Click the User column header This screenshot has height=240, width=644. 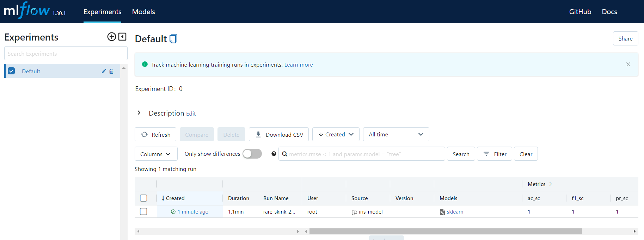click(313, 198)
